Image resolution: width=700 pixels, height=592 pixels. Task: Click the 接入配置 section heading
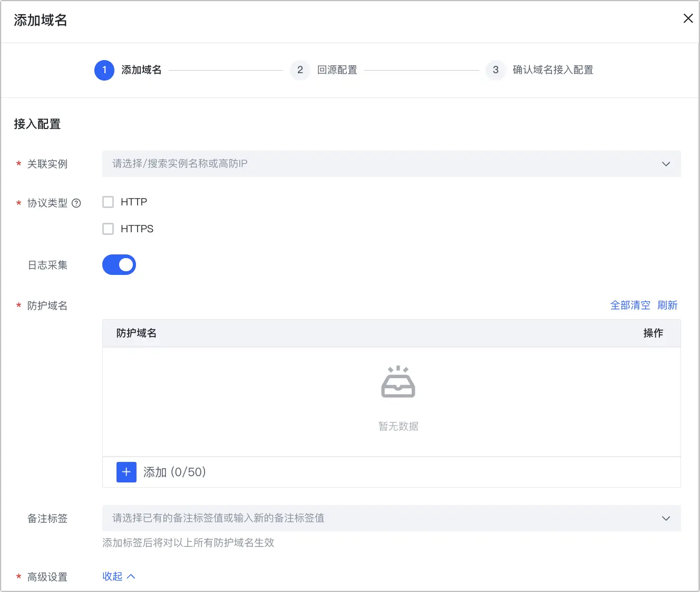37,124
